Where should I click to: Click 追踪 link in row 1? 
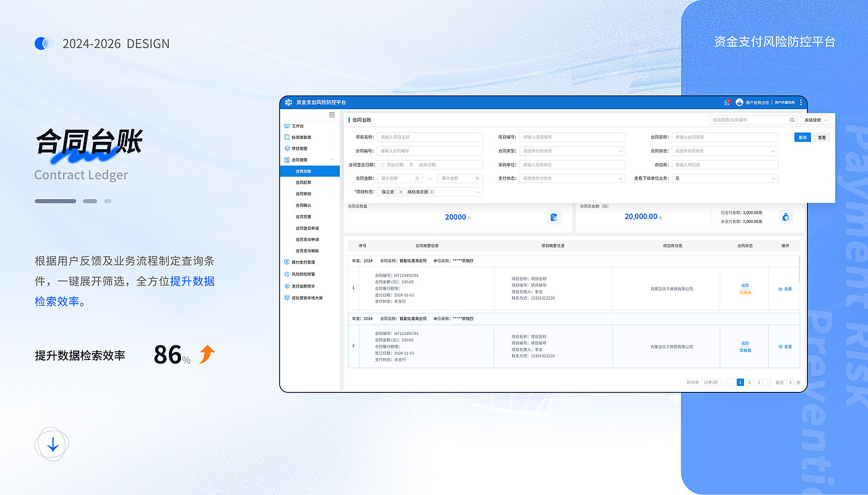click(x=745, y=286)
